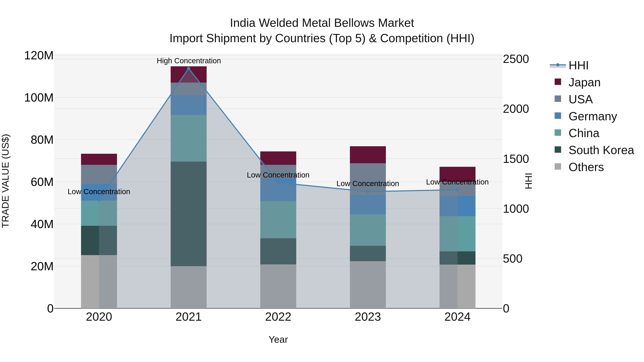Click the 2020 x-axis tick label
The width and height of the screenshot is (644, 362).
point(99,317)
